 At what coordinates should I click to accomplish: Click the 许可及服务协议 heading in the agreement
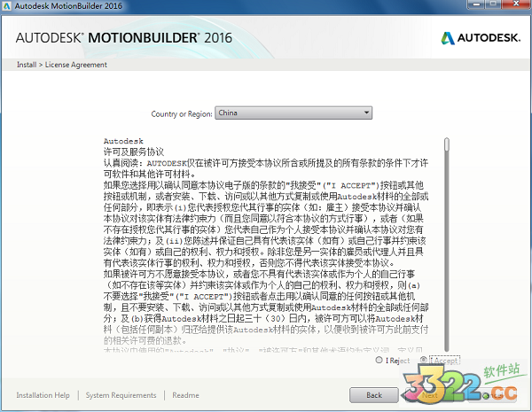pos(134,152)
